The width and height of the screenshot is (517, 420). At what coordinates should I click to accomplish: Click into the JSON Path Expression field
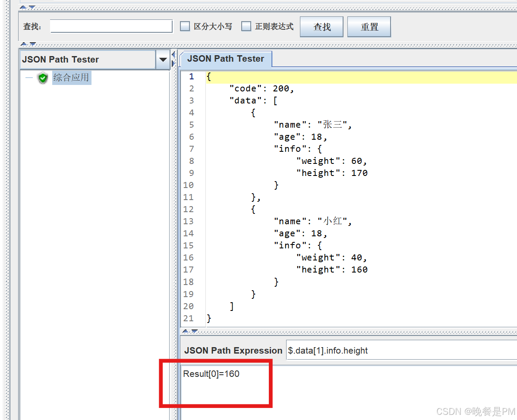pyautogui.click(x=401, y=351)
